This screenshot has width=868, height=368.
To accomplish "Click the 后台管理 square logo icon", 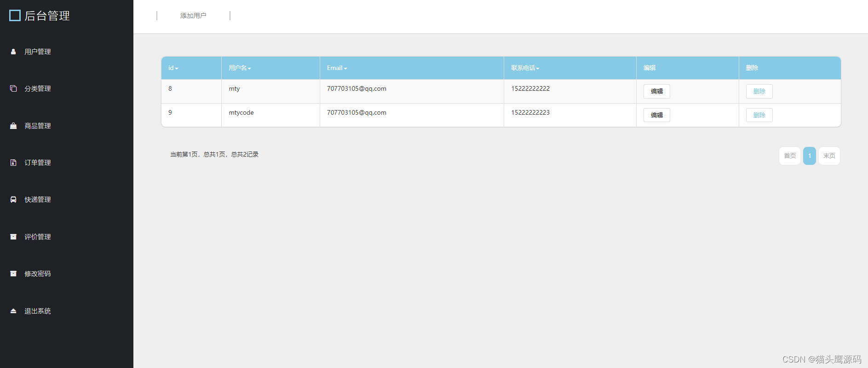I will (x=15, y=16).
